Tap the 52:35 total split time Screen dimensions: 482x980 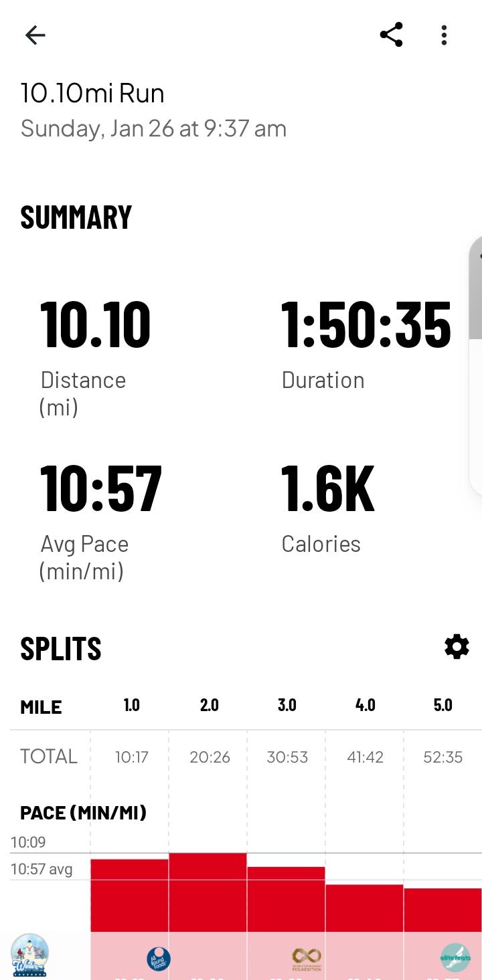click(443, 757)
